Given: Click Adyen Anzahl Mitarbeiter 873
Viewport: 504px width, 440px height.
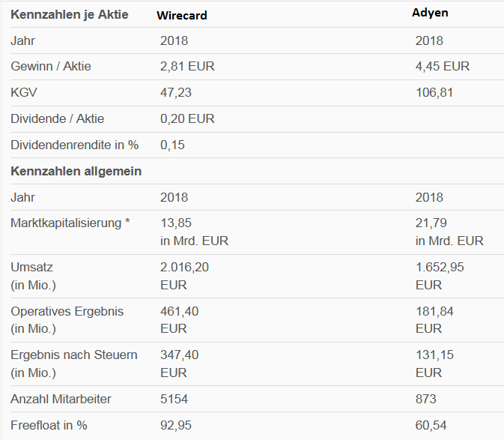Looking at the screenshot, I should 425,400.
